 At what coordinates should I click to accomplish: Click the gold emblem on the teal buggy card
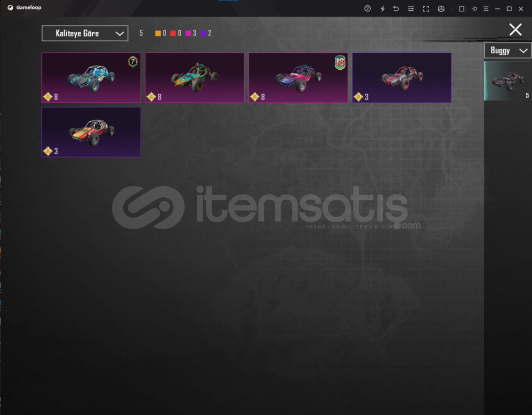tap(151, 97)
